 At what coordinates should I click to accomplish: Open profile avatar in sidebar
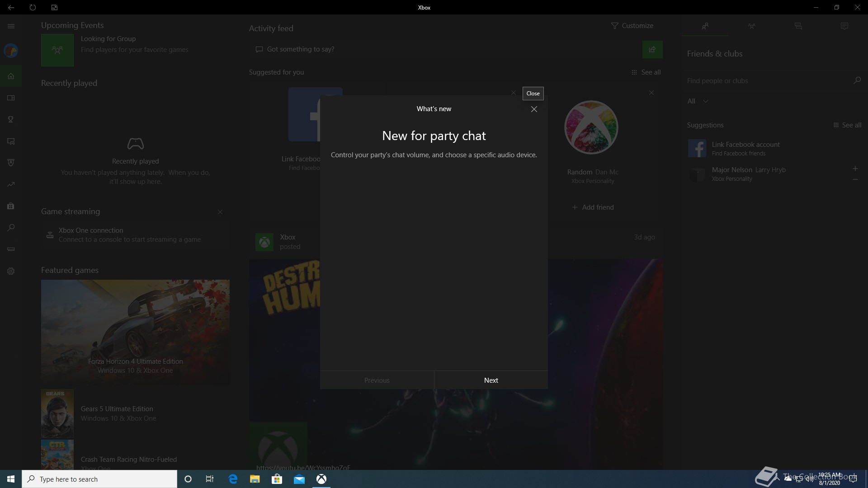[11, 51]
